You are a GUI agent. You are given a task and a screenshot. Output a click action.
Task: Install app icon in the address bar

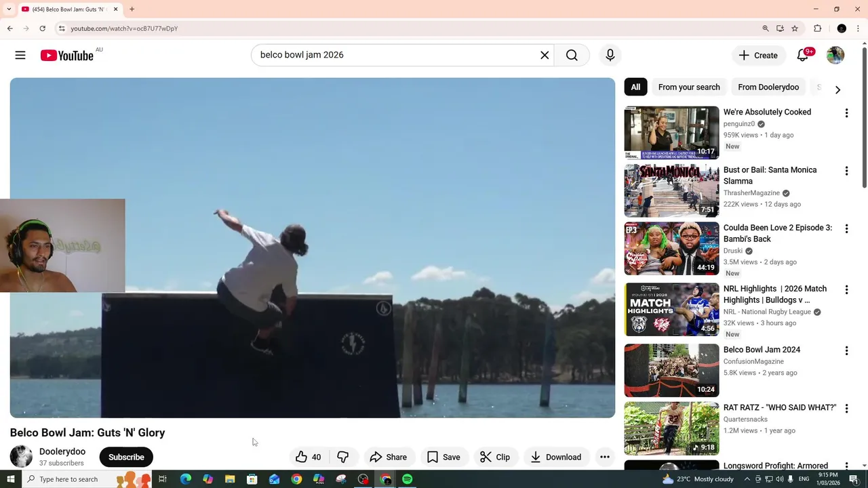click(x=780, y=28)
